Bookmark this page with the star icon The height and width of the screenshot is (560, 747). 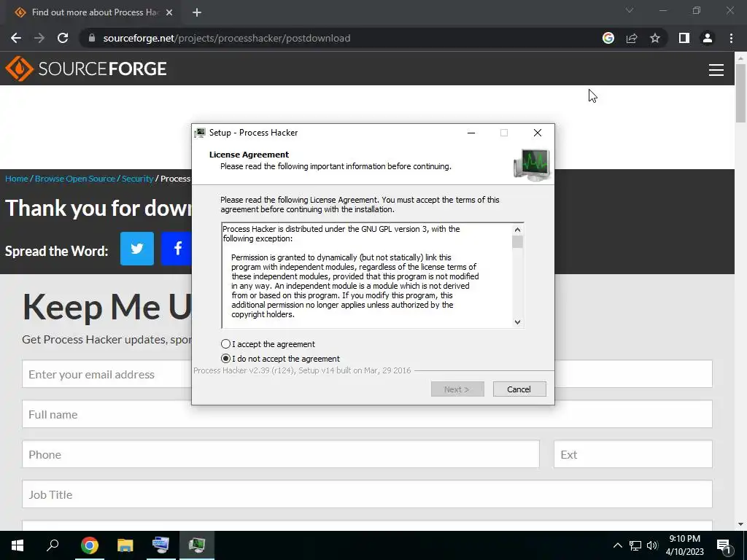[655, 38]
